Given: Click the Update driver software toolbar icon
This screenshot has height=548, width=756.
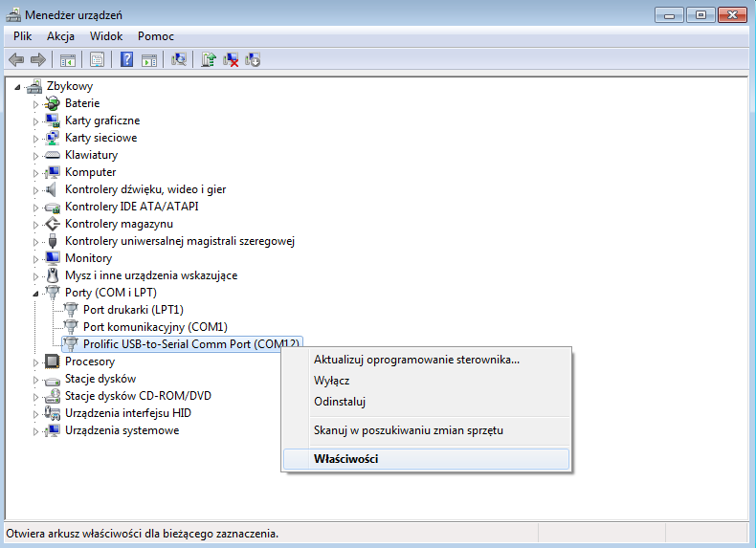Looking at the screenshot, I should (209, 59).
